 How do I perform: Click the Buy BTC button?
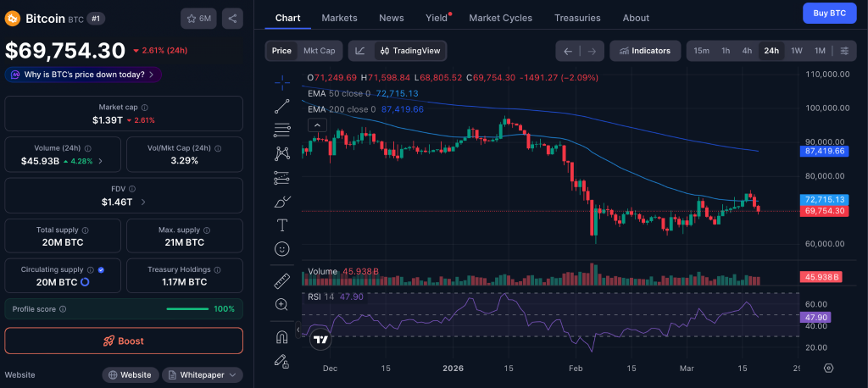pos(828,13)
